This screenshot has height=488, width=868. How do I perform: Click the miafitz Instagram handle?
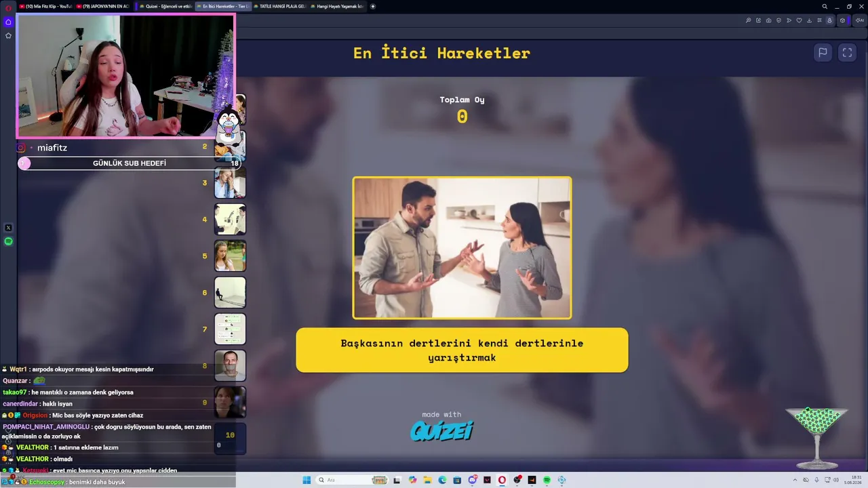(52, 148)
